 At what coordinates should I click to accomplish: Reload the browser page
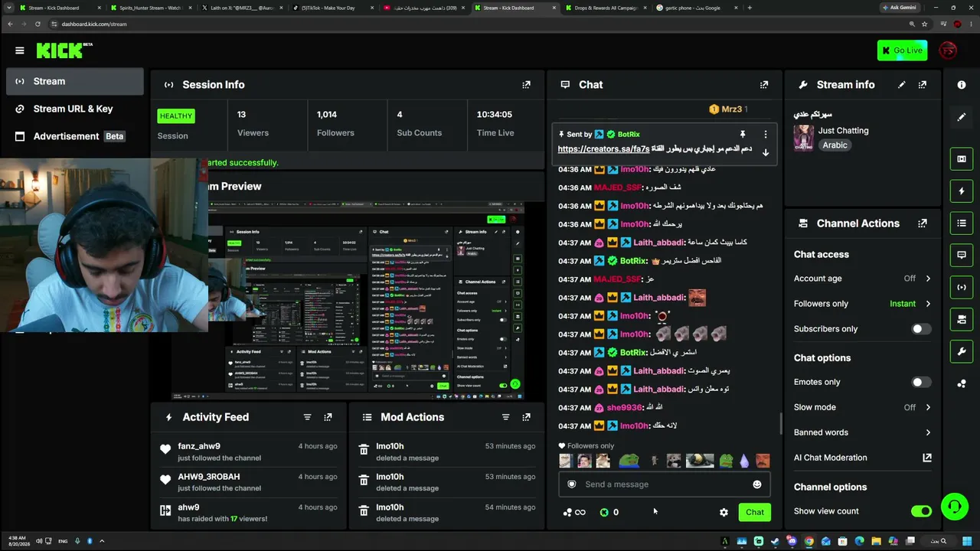tap(38, 24)
